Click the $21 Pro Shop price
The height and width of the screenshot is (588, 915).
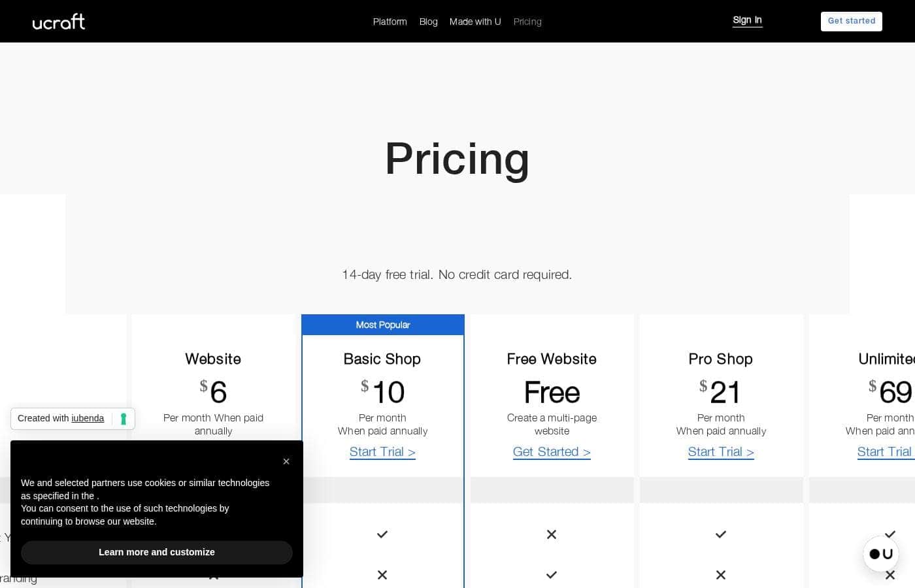pyautogui.click(x=720, y=391)
